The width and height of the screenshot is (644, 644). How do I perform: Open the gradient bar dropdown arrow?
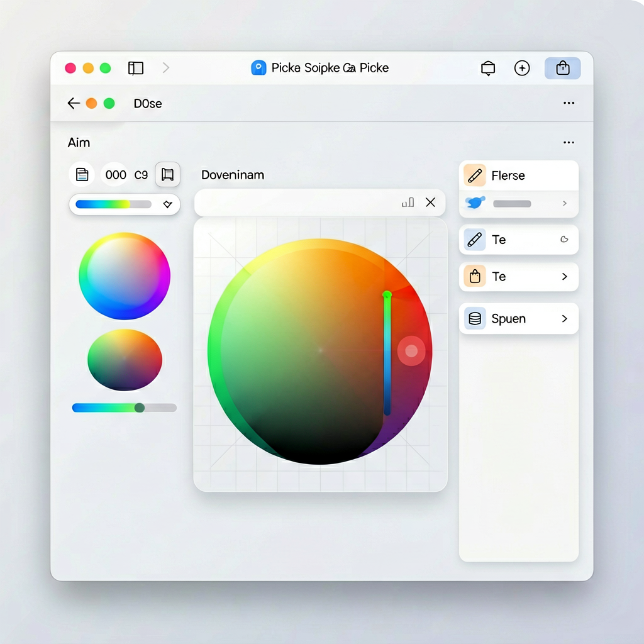point(167,204)
